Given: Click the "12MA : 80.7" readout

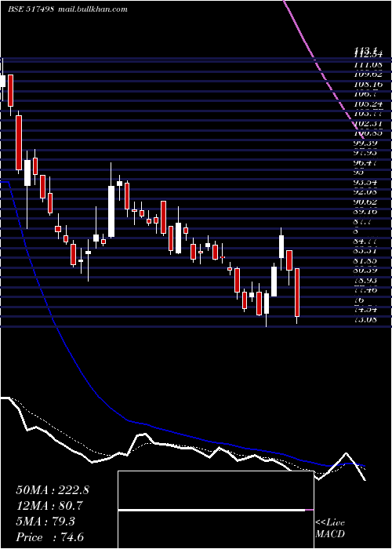Looking at the screenshot, I should (x=49, y=506).
